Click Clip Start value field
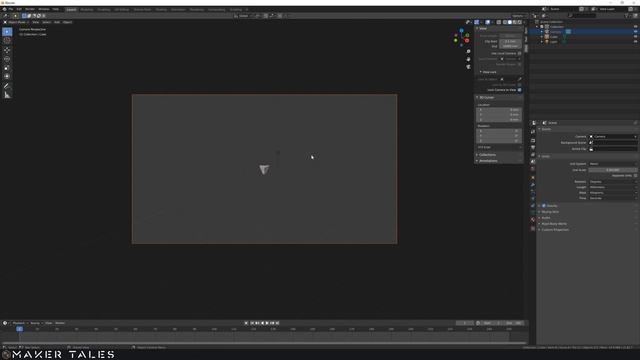 click(x=510, y=41)
